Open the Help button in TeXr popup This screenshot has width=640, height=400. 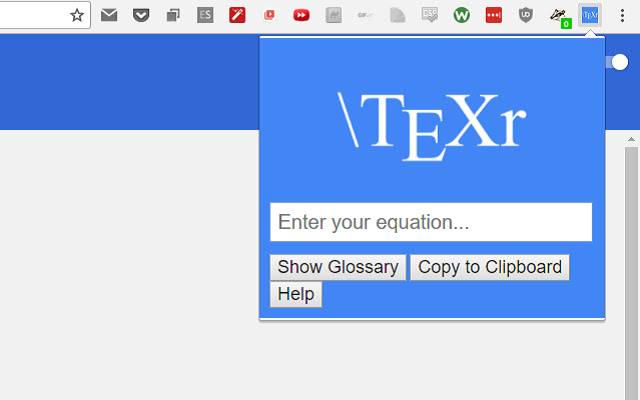[x=296, y=294]
